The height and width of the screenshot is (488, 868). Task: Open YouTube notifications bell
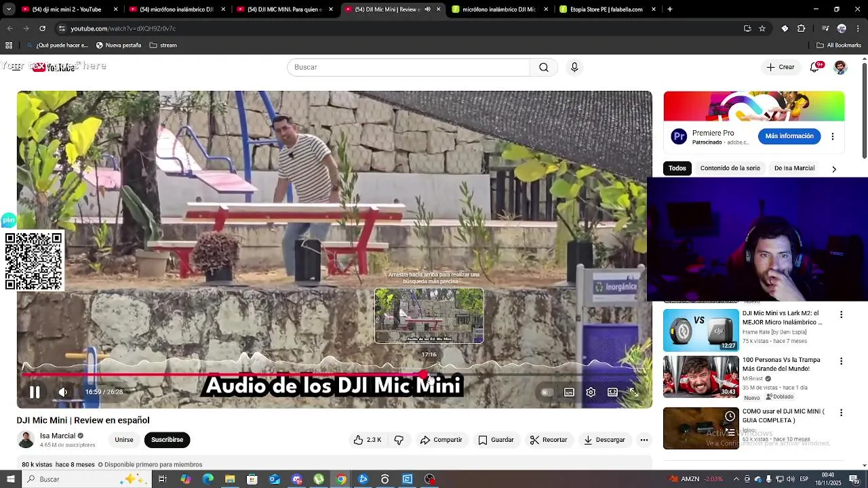click(816, 67)
